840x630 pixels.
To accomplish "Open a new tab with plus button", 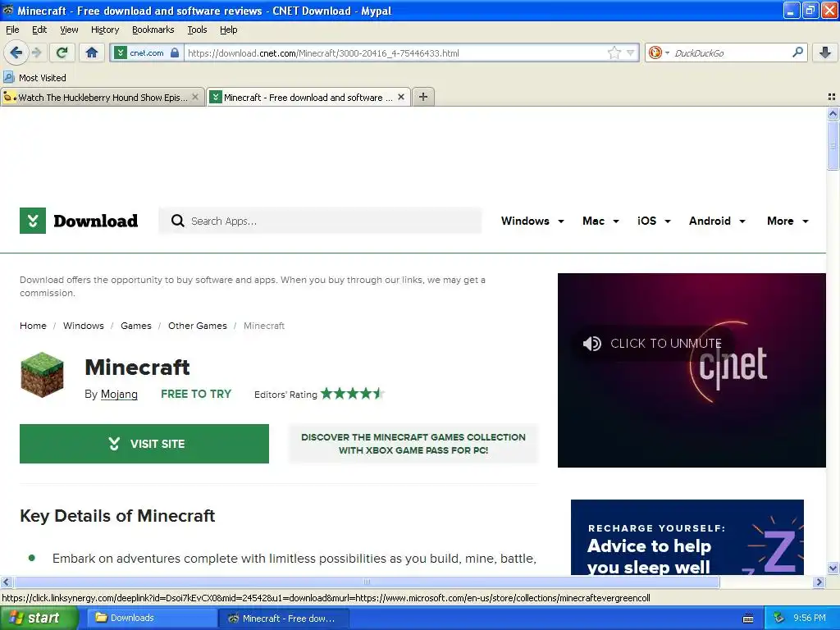I will [423, 97].
